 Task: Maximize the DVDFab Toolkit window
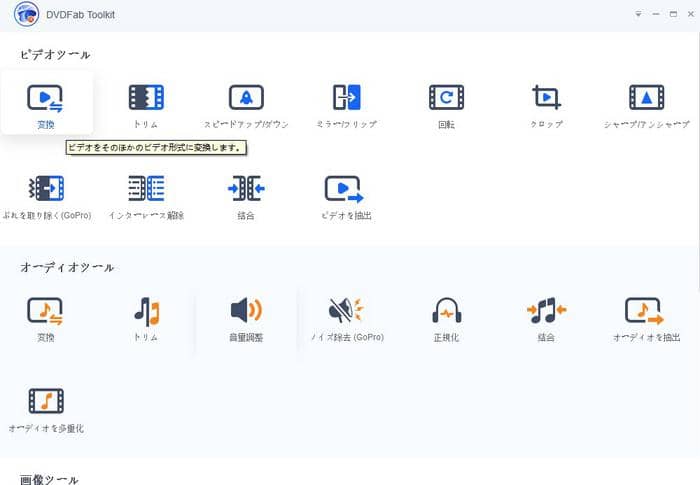click(x=673, y=14)
